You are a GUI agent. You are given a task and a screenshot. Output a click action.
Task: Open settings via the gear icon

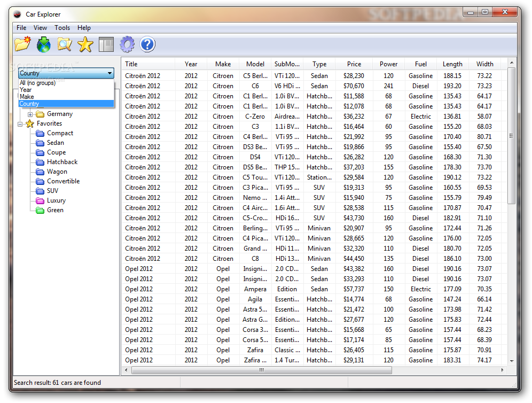127,44
